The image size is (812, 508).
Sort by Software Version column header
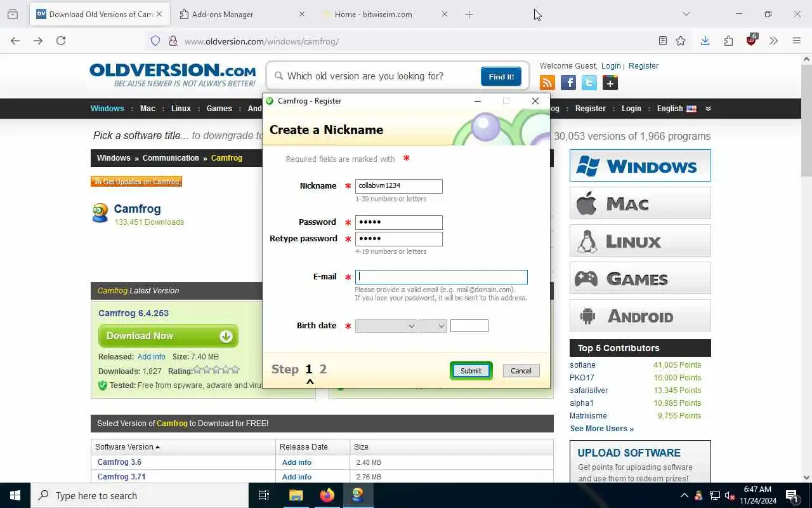(x=128, y=446)
